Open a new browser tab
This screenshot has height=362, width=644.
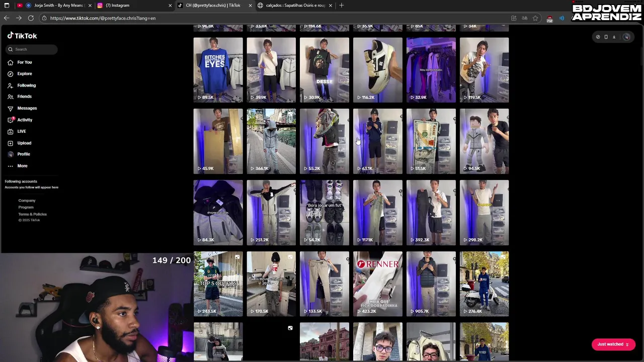pyautogui.click(x=342, y=6)
